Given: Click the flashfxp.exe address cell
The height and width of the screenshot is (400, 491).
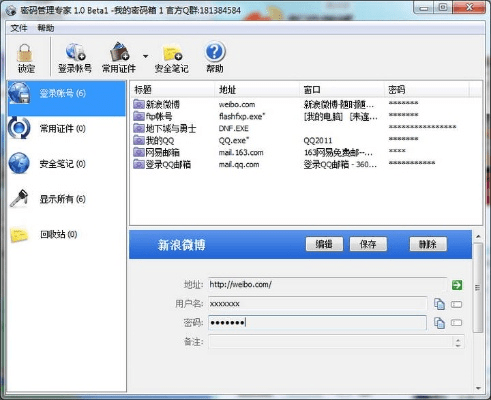Looking at the screenshot, I should tap(242, 116).
